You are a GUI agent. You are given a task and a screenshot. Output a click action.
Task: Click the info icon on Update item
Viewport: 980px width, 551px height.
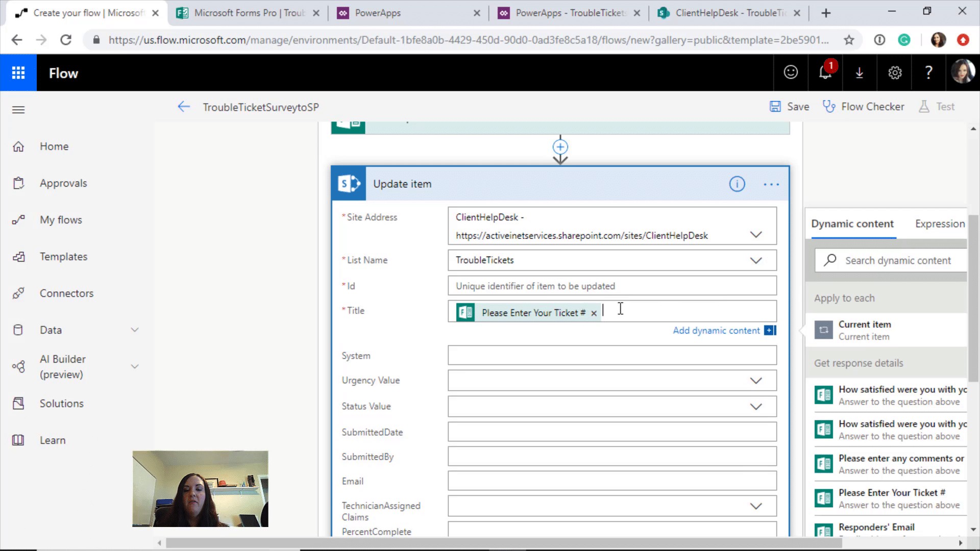pos(737,184)
